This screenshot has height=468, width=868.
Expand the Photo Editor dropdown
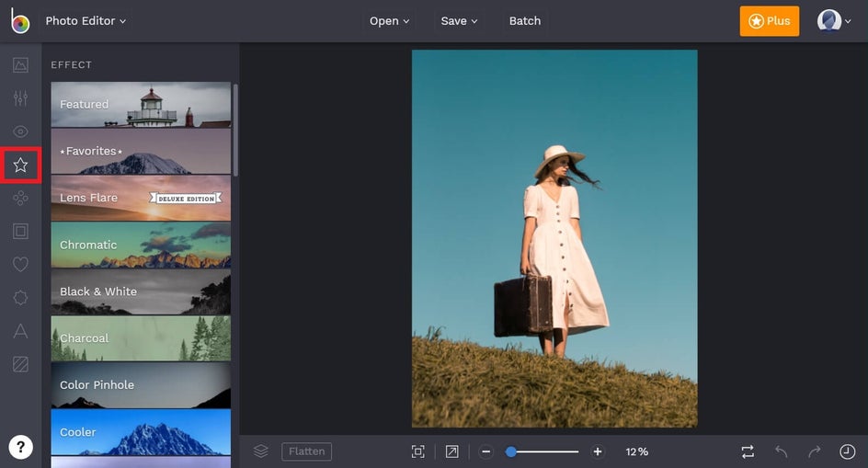pos(86,20)
